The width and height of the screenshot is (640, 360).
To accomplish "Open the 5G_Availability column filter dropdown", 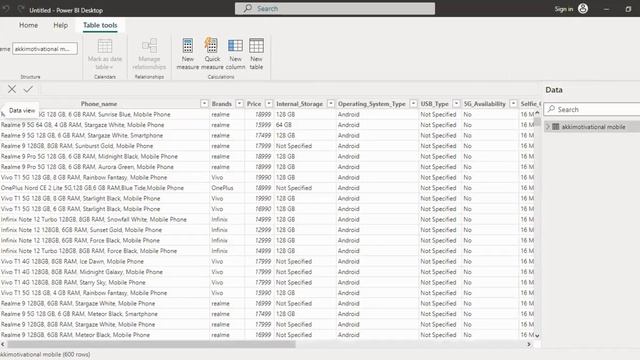I will (513, 104).
